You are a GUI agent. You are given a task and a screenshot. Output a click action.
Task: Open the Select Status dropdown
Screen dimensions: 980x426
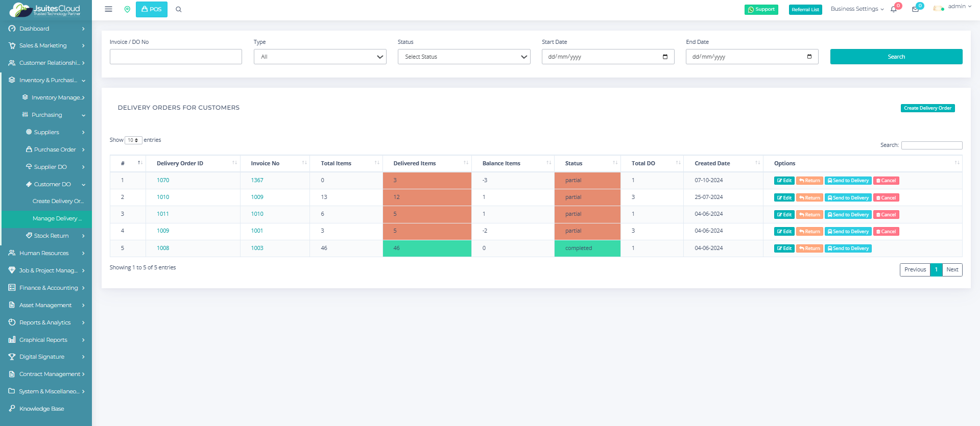click(x=464, y=57)
